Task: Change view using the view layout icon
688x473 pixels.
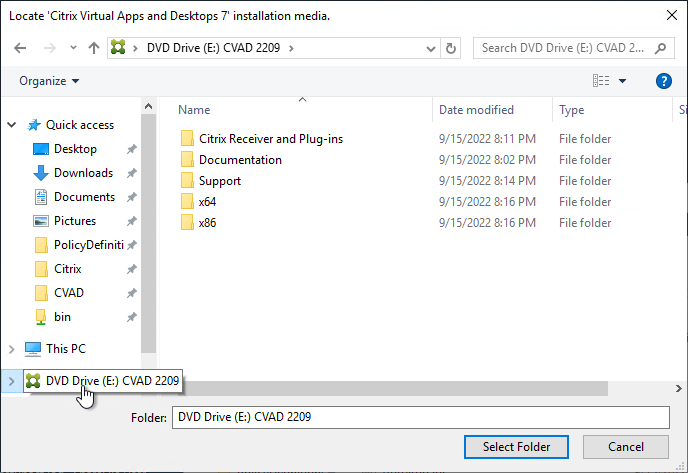Action: click(601, 81)
